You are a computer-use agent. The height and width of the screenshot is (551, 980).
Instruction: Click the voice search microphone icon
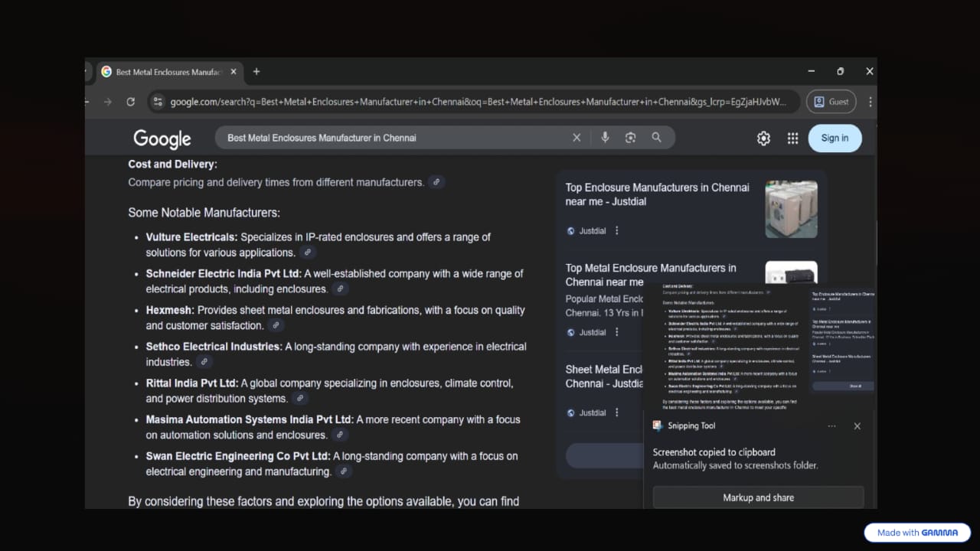click(605, 138)
